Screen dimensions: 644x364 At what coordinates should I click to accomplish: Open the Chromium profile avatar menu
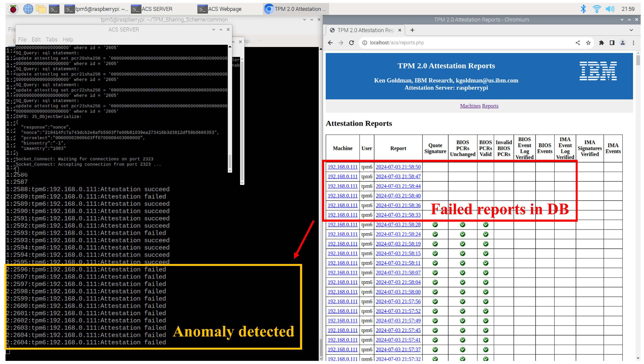point(623,43)
